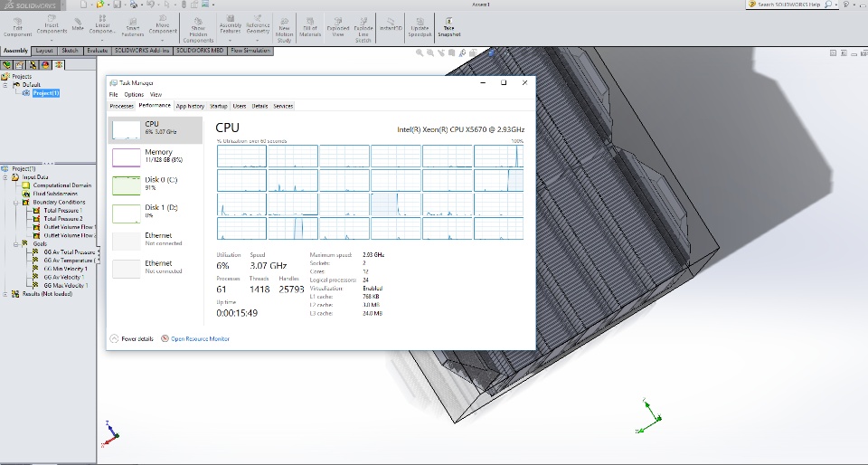This screenshot has width=868, height=465.
Task: Click Show Hidden Components tool
Action: tap(198, 30)
